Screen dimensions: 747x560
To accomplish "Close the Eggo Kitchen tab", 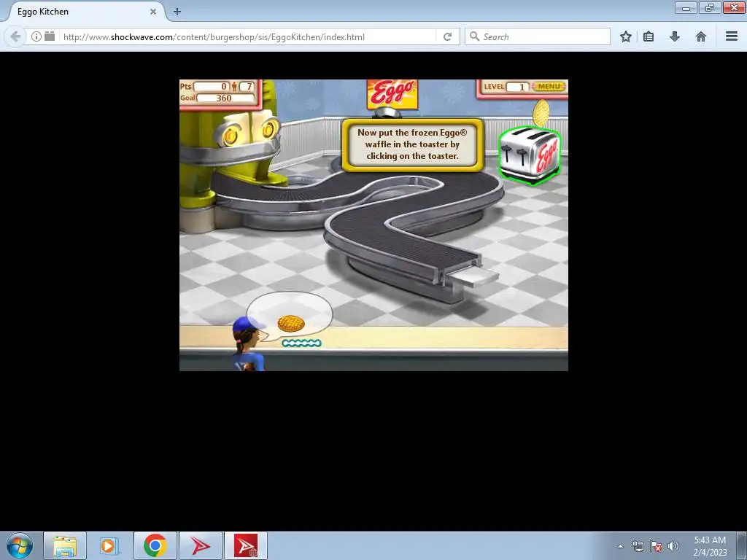I will (x=153, y=12).
